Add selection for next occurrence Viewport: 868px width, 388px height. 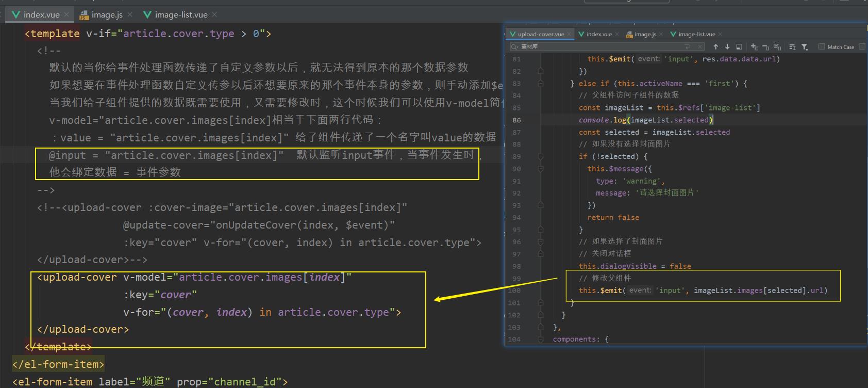tap(754, 46)
